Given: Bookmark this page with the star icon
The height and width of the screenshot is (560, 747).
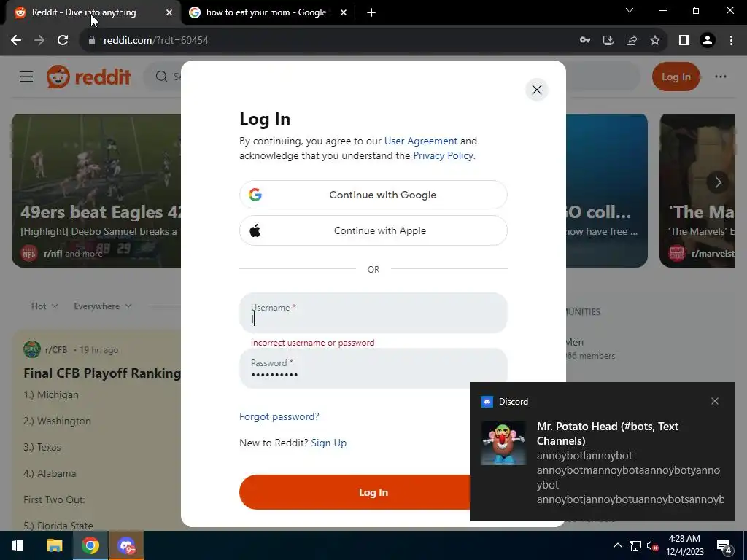Looking at the screenshot, I should tap(655, 40).
